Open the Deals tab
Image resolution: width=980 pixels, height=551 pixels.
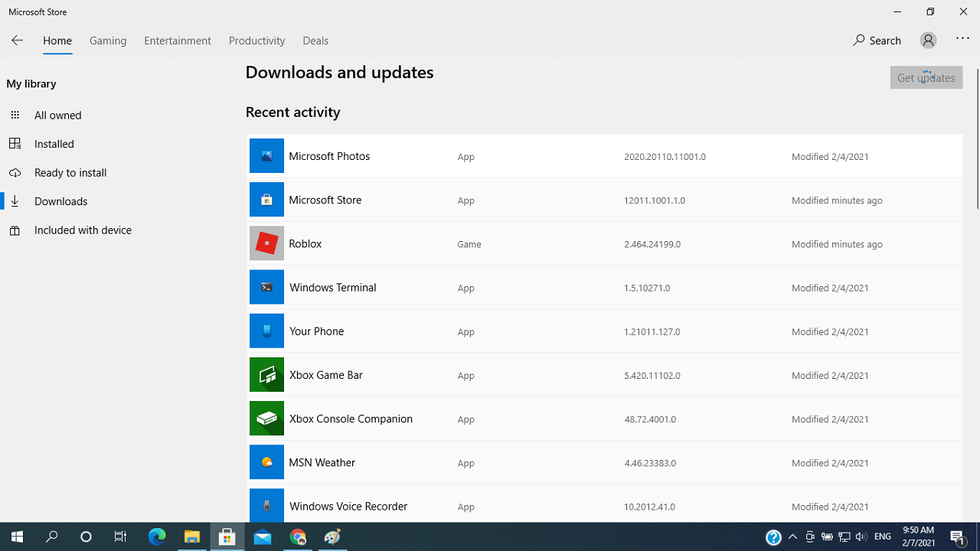[315, 41]
